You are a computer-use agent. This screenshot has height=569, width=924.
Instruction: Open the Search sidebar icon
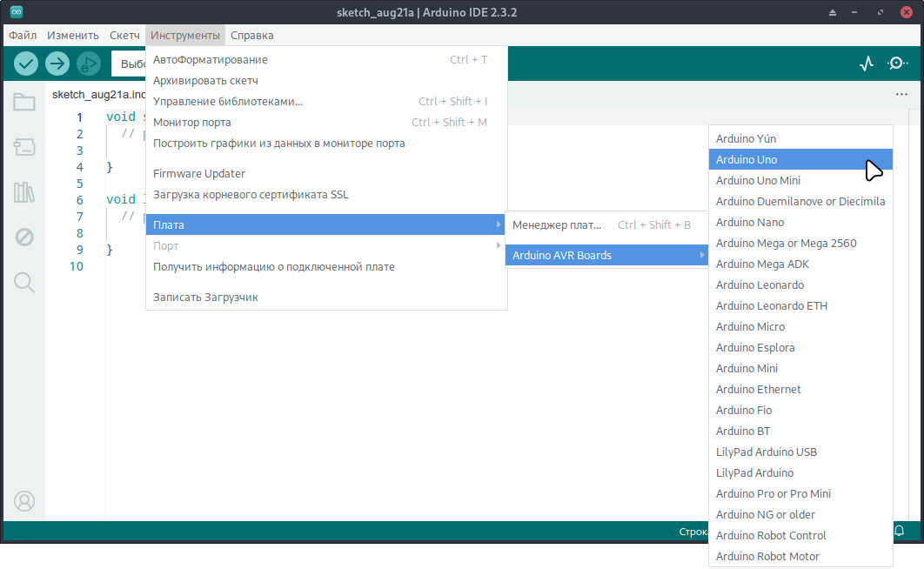tap(24, 282)
